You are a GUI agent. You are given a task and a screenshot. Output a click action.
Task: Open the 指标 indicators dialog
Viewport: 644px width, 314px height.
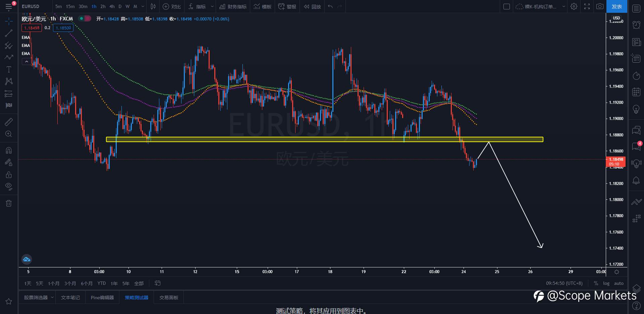(197, 6)
